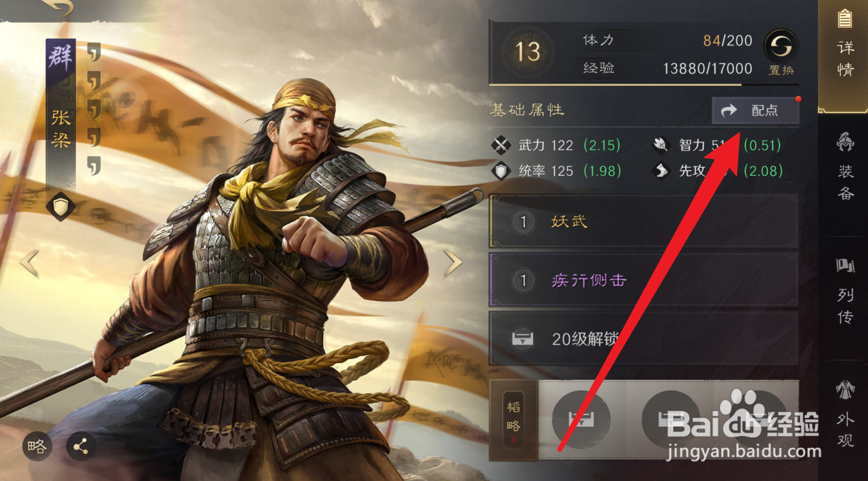Open the share icon

click(x=81, y=446)
